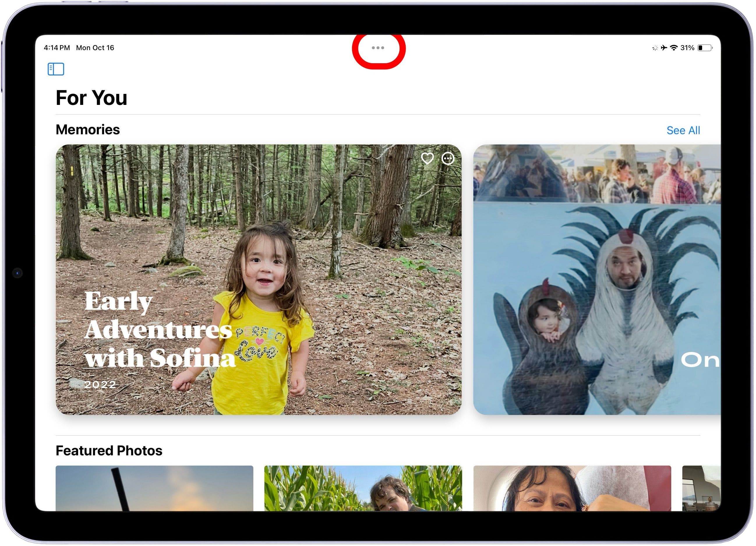This screenshot has width=756, height=546.
Task: Tap the 31% battery percentage text
Action: tap(687, 48)
